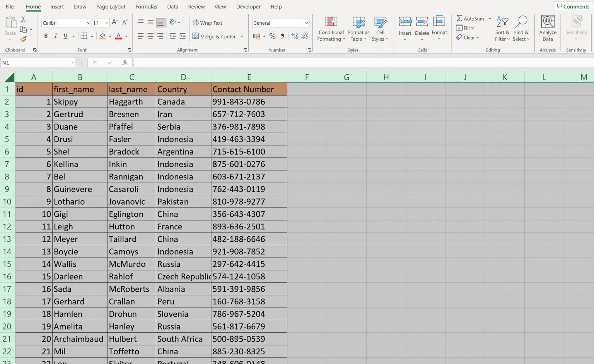594x364 pixels.
Task: Switch to the Formulas ribbon tab
Action: tap(146, 7)
